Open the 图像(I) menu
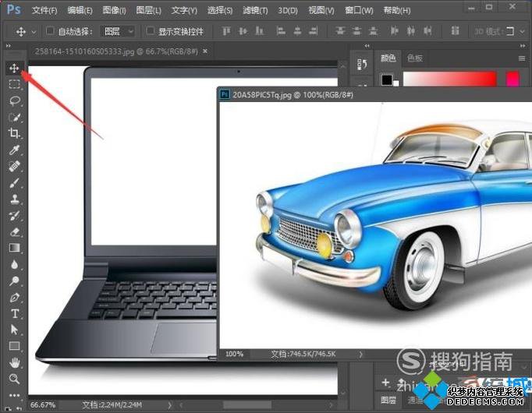 tap(115, 10)
